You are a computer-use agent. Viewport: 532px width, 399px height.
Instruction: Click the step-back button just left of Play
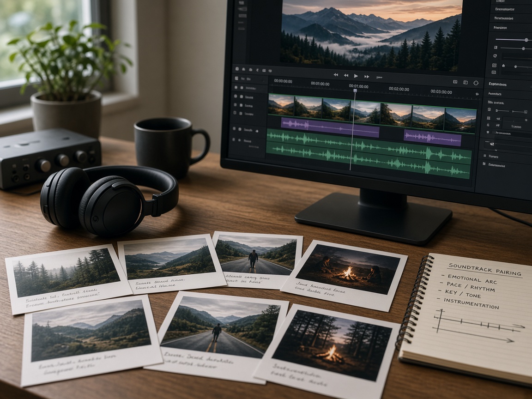(346, 76)
